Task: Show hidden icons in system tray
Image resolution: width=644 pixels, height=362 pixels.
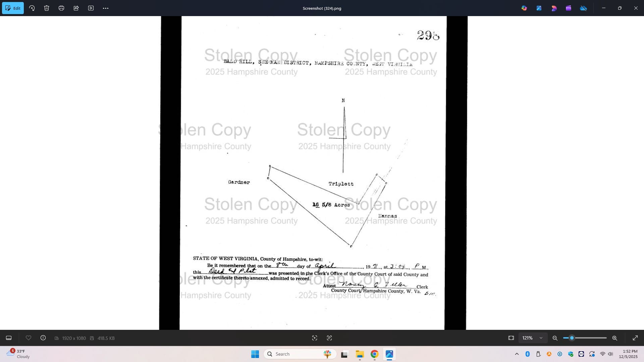Action: tap(517, 354)
